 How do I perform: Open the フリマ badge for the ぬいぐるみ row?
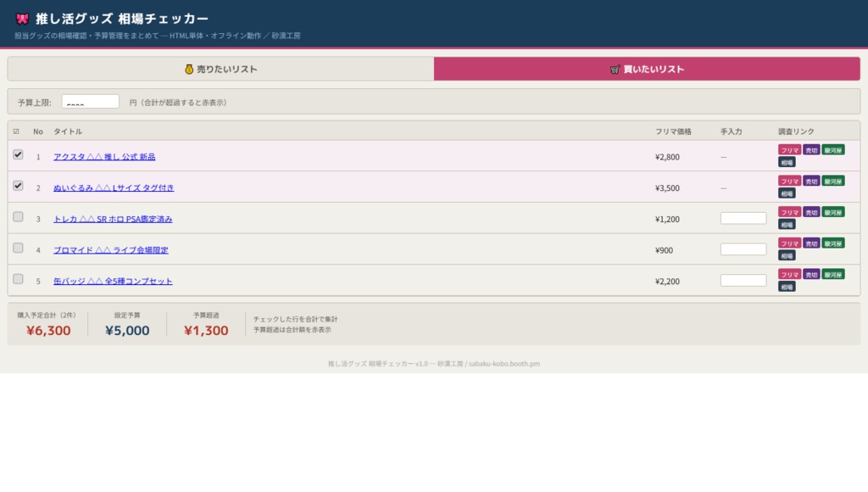(789, 182)
